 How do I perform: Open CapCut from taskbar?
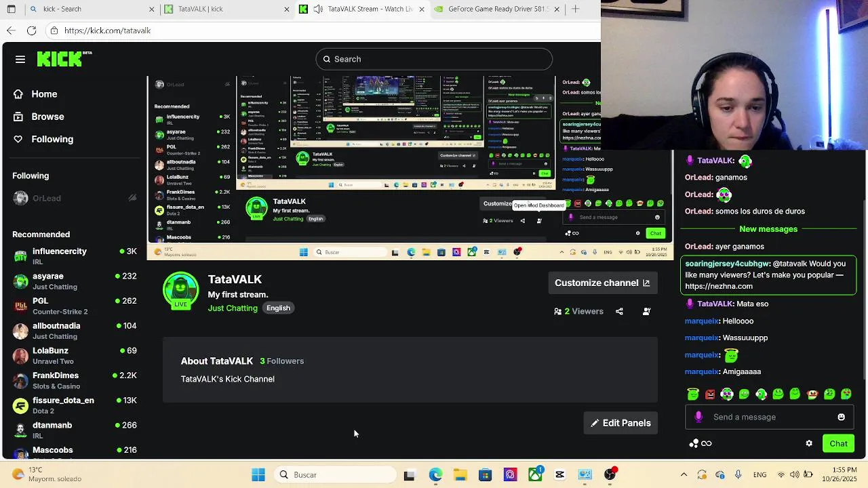[x=560, y=474]
